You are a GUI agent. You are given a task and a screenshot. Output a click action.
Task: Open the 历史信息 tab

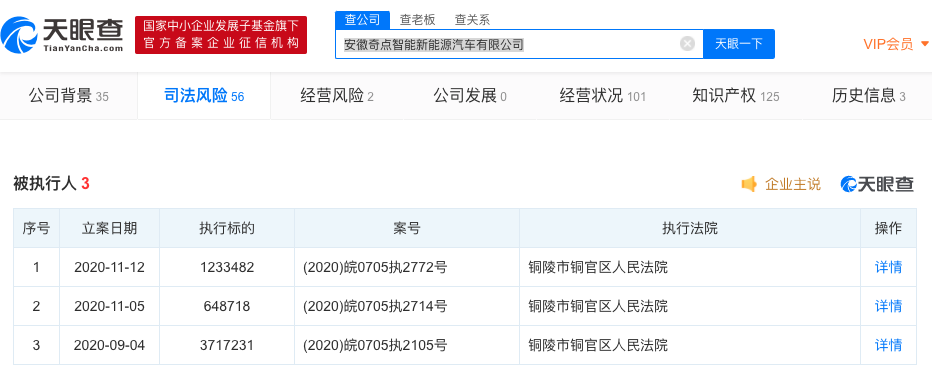point(868,96)
